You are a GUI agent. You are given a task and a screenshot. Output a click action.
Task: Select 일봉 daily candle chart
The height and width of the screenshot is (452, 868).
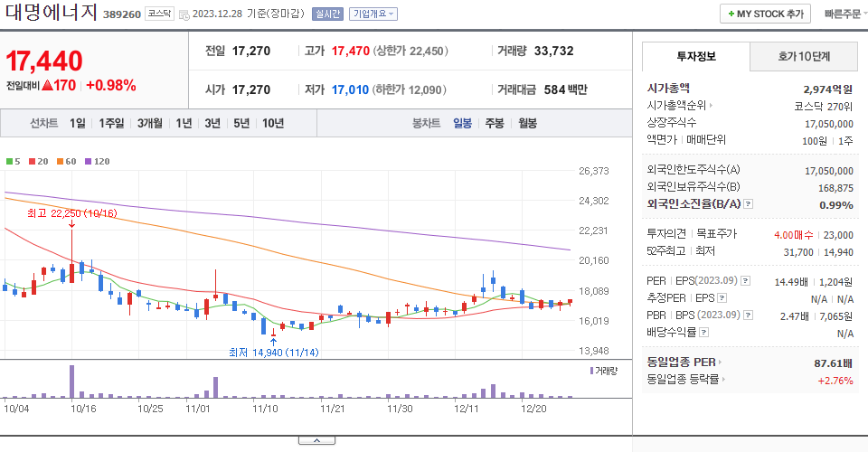point(462,123)
